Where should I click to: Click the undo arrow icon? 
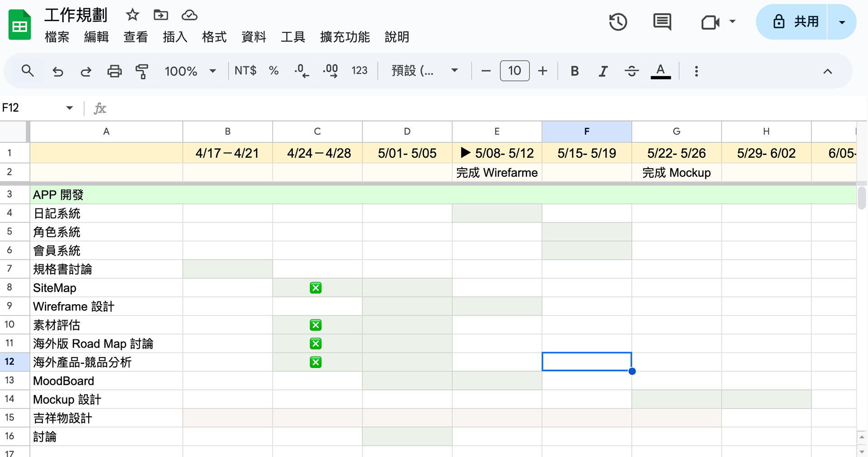click(58, 71)
